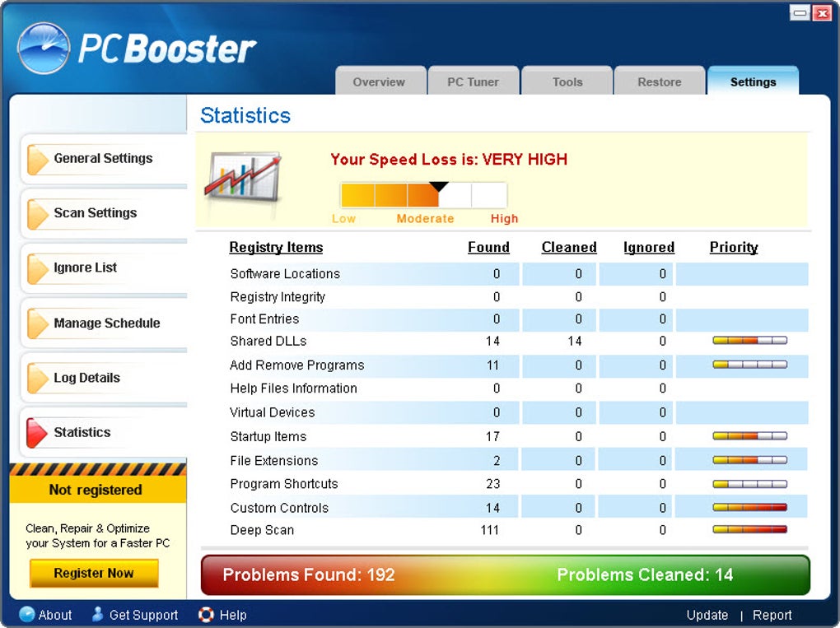Click the Ignore List arrow icon

pos(38,269)
